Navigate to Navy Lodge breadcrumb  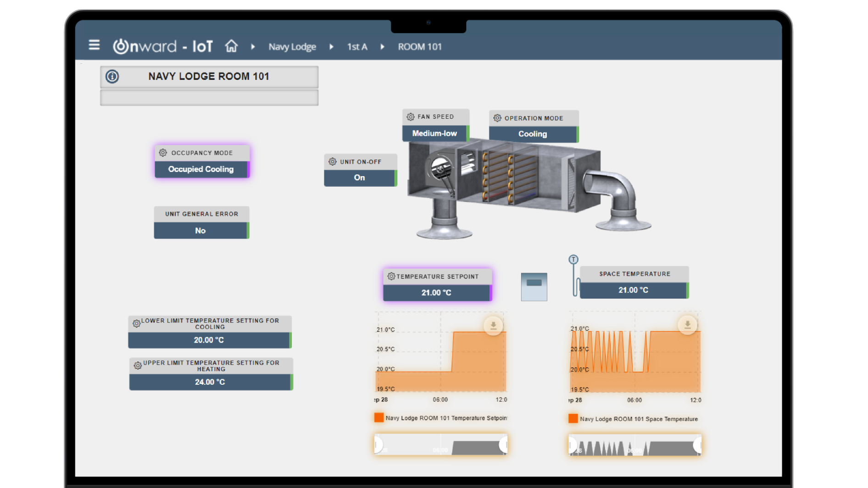point(292,47)
